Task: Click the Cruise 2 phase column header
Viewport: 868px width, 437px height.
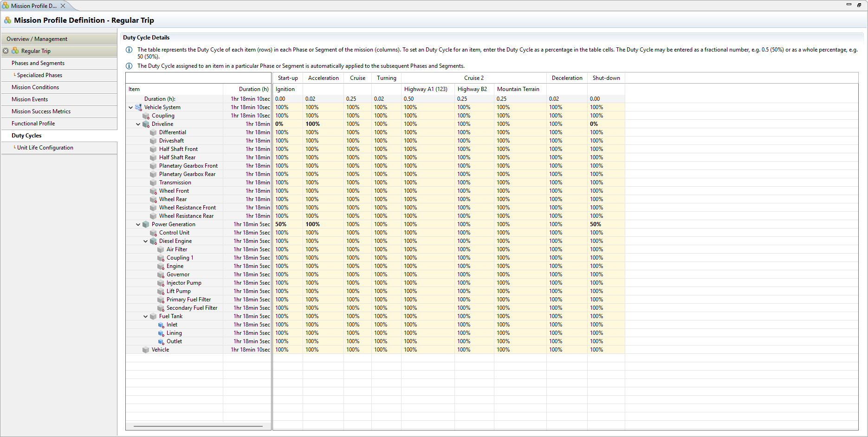Action: [474, 78]
